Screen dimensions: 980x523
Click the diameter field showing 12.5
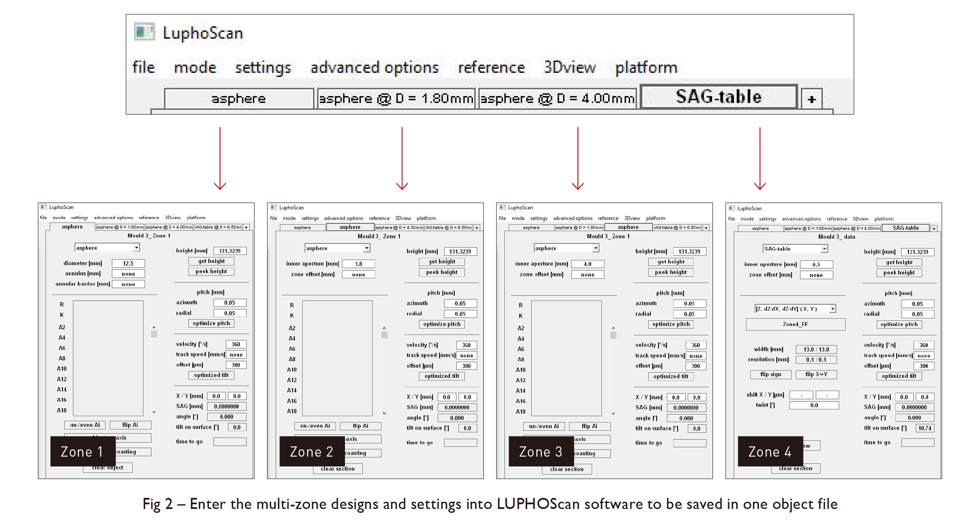point(128,263)
